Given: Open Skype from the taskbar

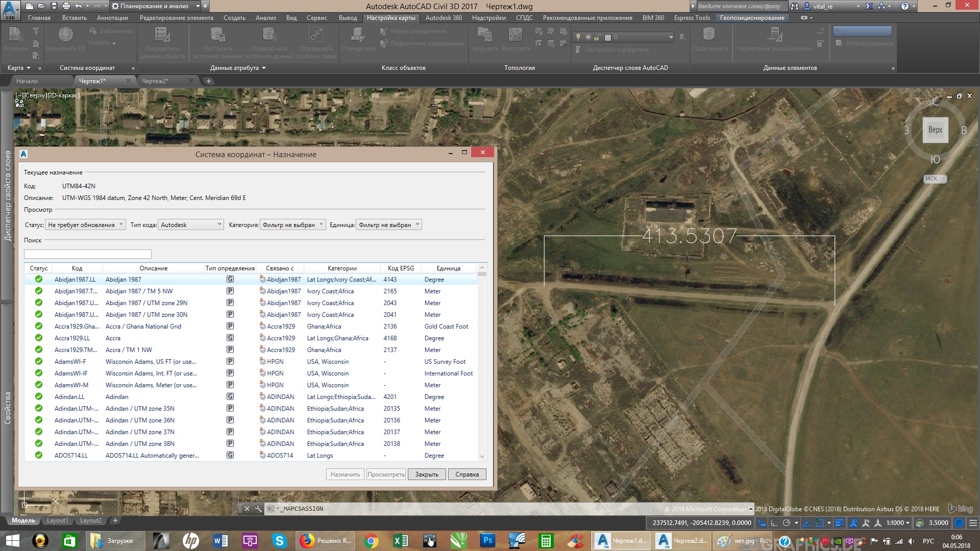Looking at the screenshot, I should pos(279,541).
